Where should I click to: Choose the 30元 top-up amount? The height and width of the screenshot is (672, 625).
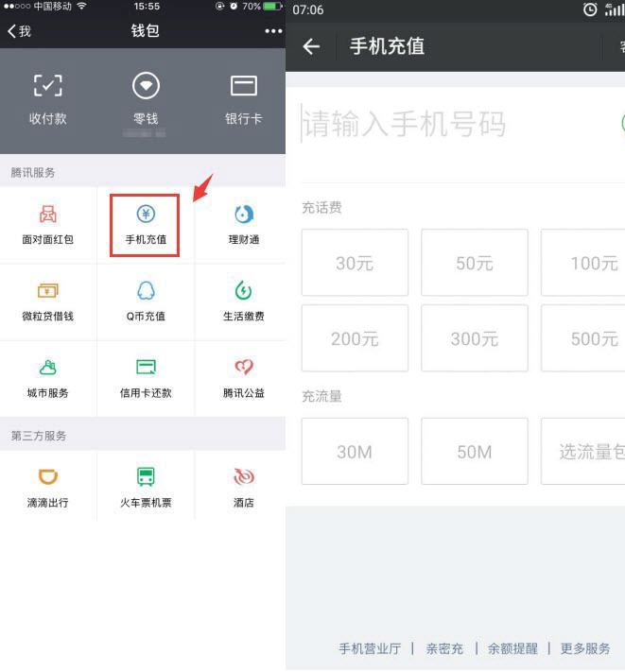point(355,263)
